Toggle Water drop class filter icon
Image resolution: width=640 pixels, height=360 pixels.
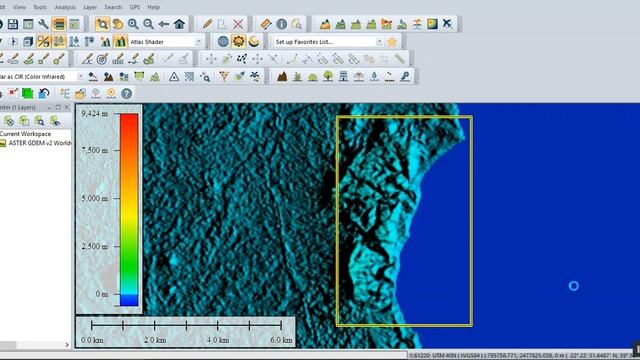point(374,77)
